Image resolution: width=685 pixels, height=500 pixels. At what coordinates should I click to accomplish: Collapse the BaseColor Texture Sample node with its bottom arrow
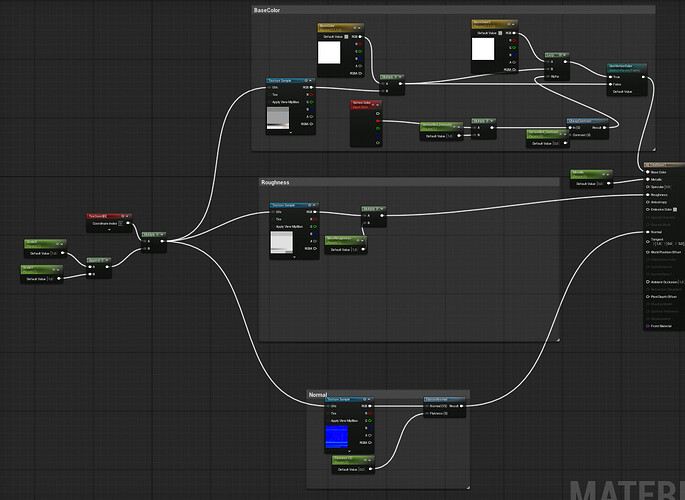pos(291,134)
